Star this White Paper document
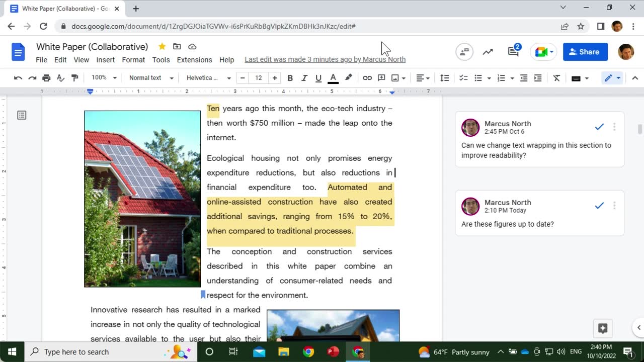 pyautogui.click(x=162, y=47)
